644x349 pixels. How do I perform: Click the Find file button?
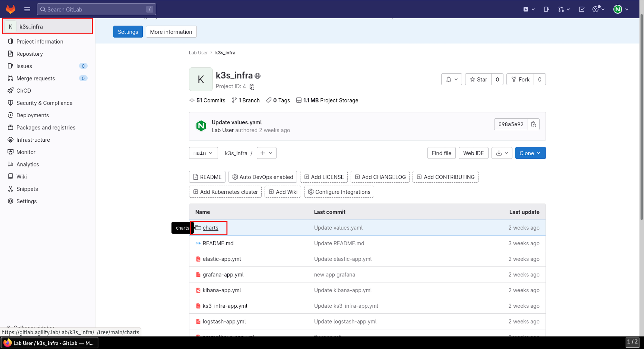(x=441, y=153)
